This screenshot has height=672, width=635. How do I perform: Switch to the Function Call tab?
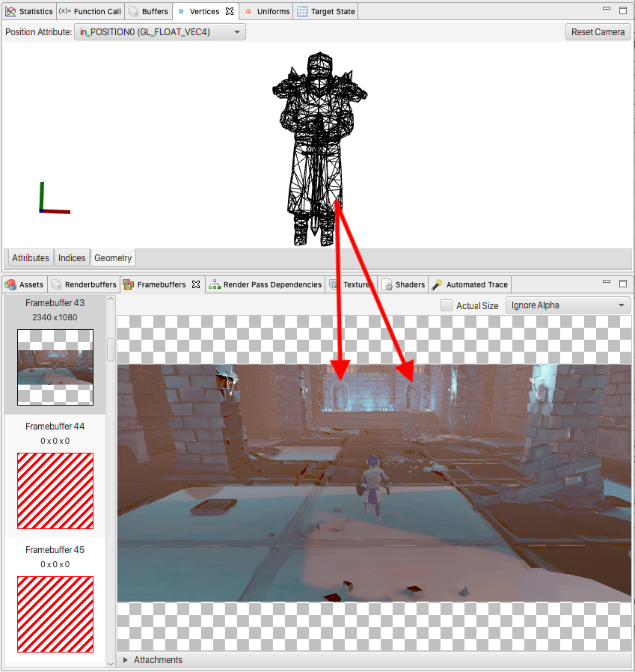(x=91, y=11)
